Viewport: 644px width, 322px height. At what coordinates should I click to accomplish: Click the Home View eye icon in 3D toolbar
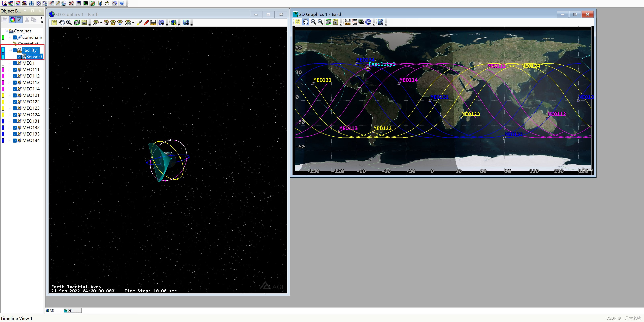click(106, 23)
